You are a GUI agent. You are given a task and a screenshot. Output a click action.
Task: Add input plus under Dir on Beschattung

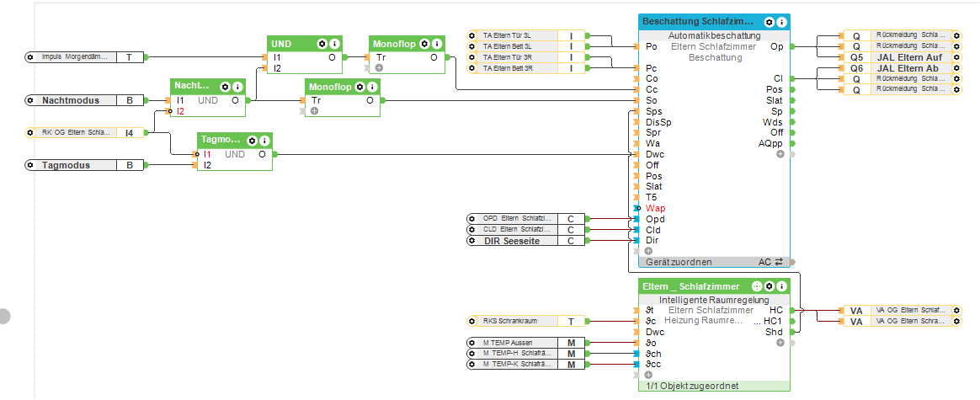pyautogui.click(x=648, y=251)
